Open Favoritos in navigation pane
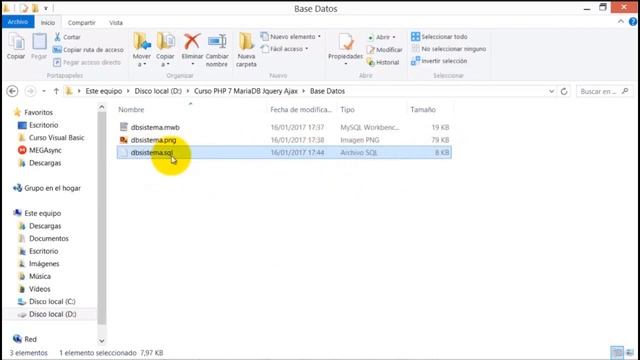 tap(38, 112)
